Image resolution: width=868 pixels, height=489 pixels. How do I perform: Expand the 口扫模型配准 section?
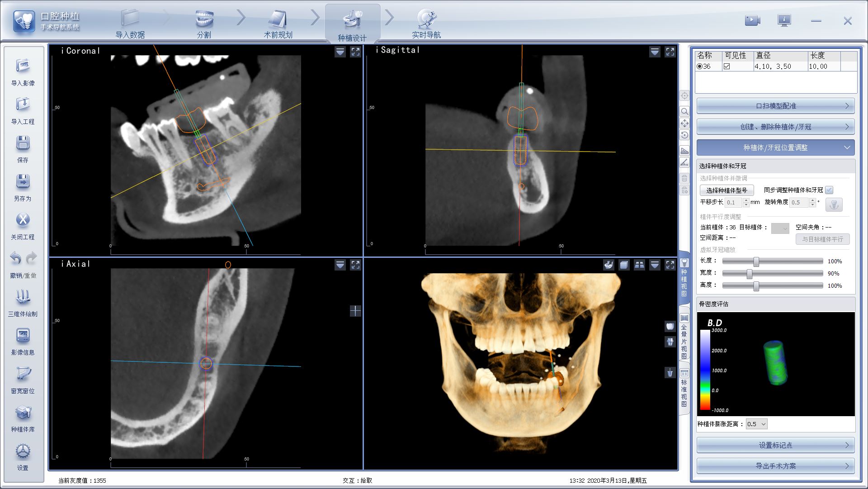point(775,106)
